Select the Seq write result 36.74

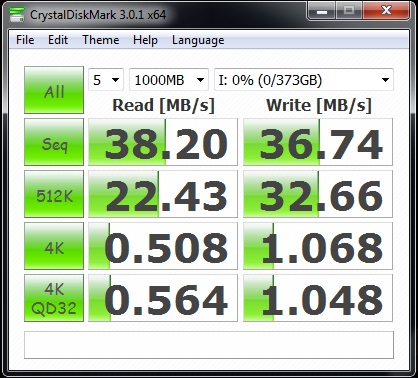[x=318, y=142]
